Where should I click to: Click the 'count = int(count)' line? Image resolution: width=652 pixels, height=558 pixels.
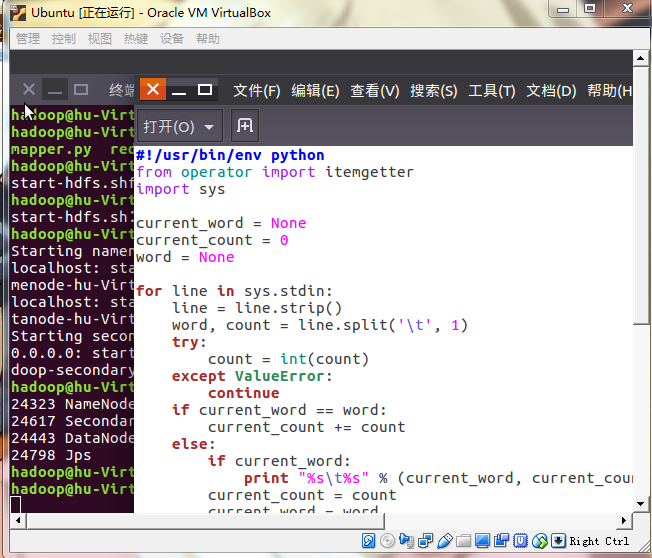(x=288, y=359)
